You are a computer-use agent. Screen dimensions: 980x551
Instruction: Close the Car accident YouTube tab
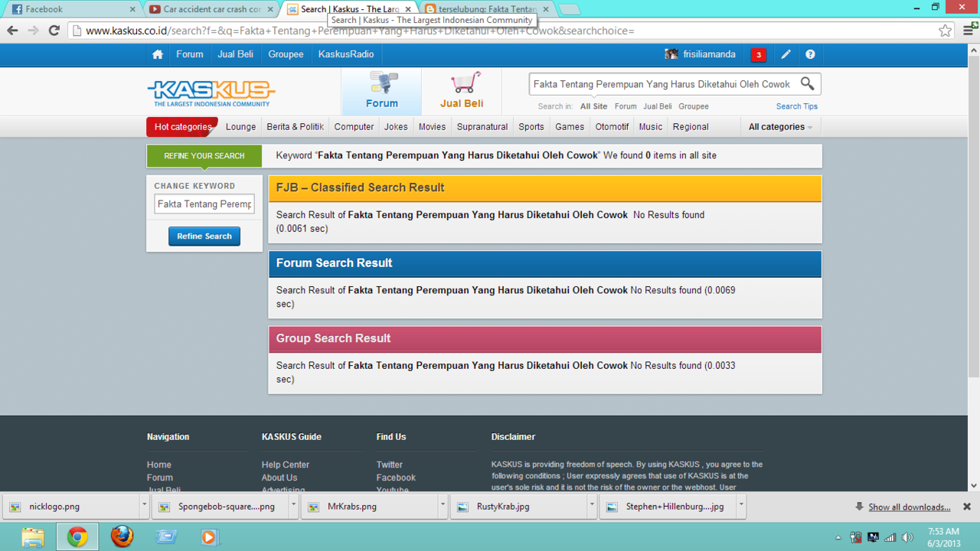coord(270,9)
